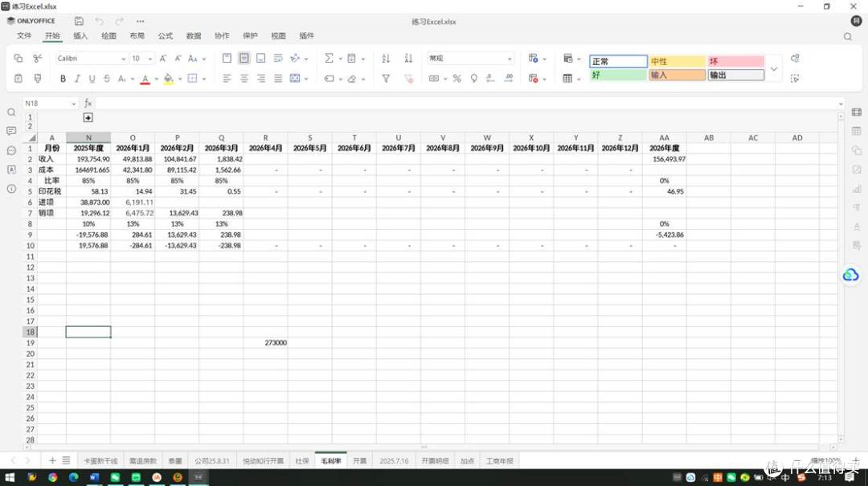Click the yellow fill color bucket
Viewport: 868px width, 486px height.
tap(168, 79)
